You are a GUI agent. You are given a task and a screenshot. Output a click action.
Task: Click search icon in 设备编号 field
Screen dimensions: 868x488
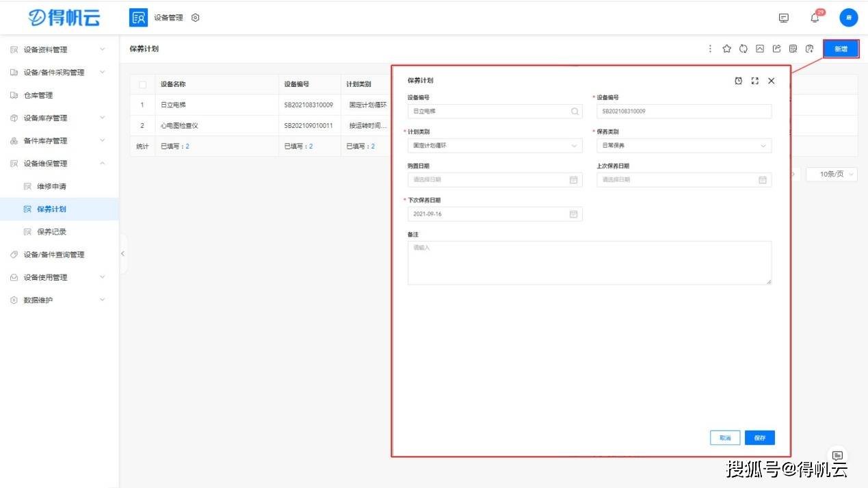coord(575,111)
